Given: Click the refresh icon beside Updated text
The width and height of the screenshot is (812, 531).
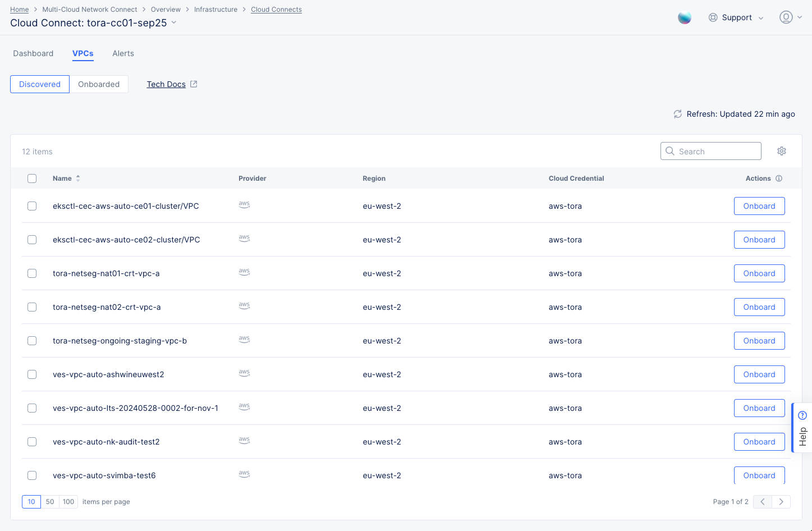Looking at the screenshot, I should (677, 114).
